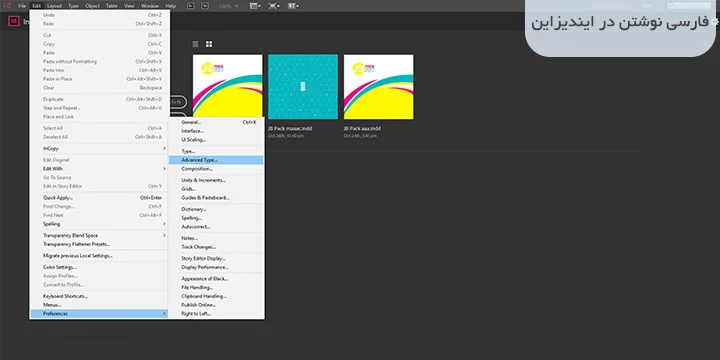The width and height of the screenshot is (720, 360).
Task: Close the open Edit menu
Action: click(x=37, y=6)
